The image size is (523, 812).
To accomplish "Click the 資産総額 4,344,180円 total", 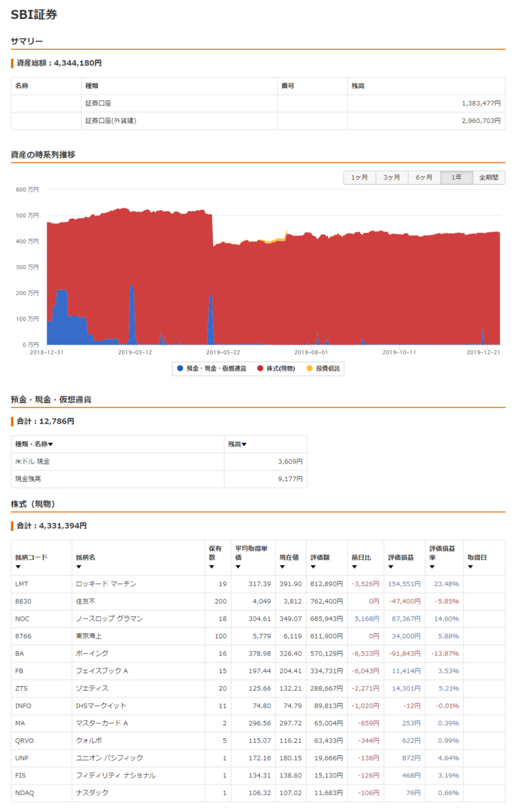I will 59,63.
